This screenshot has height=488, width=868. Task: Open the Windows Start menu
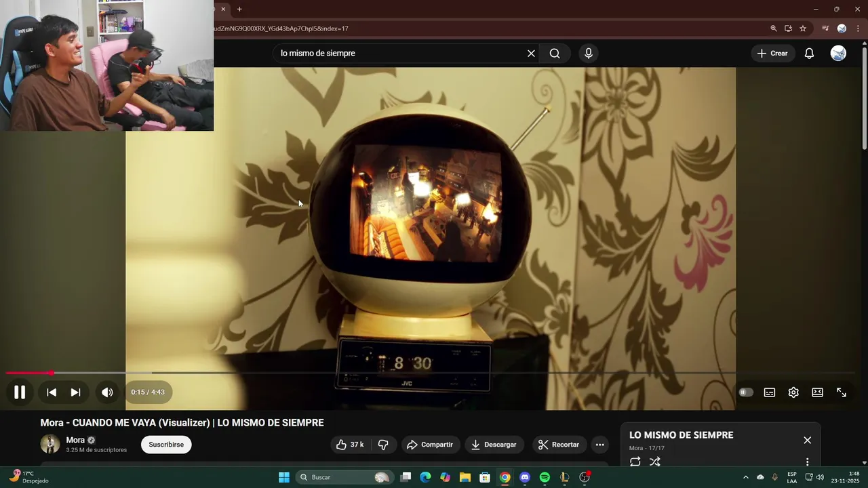284,477
